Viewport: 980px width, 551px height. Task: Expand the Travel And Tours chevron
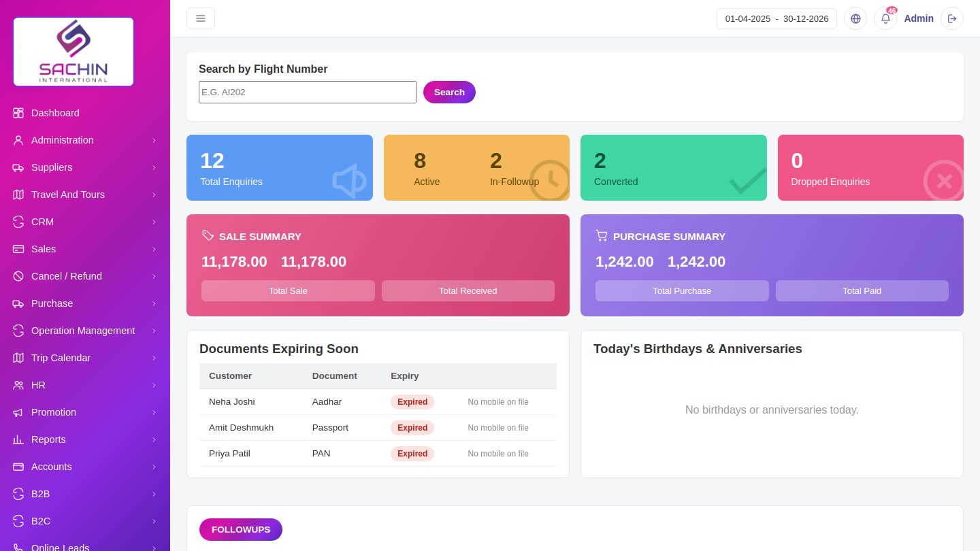click(x=154, y=195)
